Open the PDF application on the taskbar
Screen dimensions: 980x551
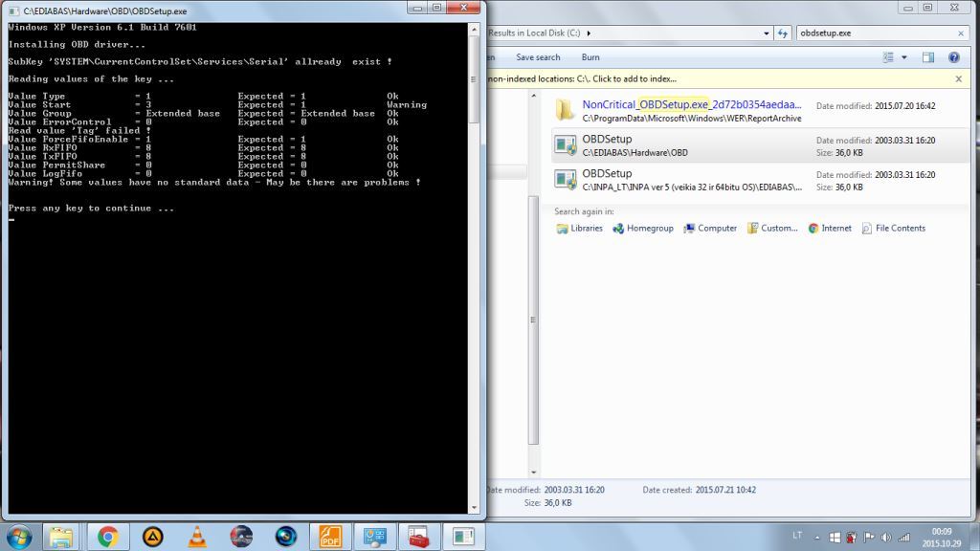coord(330,536)
